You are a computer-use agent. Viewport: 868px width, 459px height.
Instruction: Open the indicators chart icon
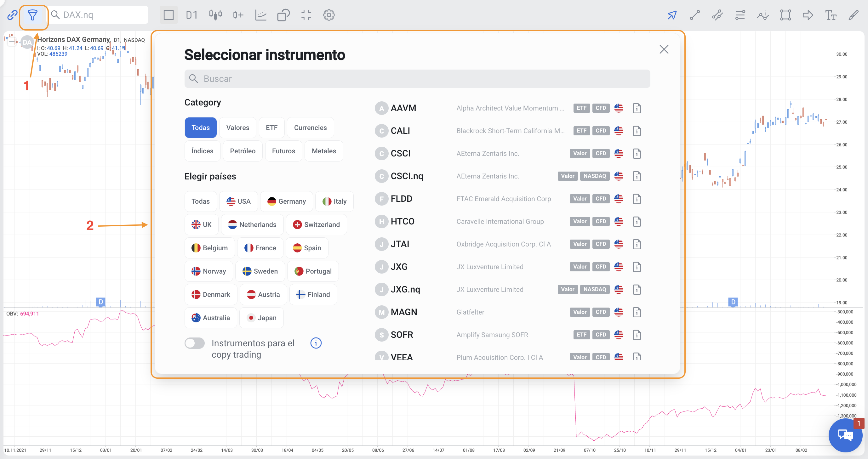(x=261, y=15)
